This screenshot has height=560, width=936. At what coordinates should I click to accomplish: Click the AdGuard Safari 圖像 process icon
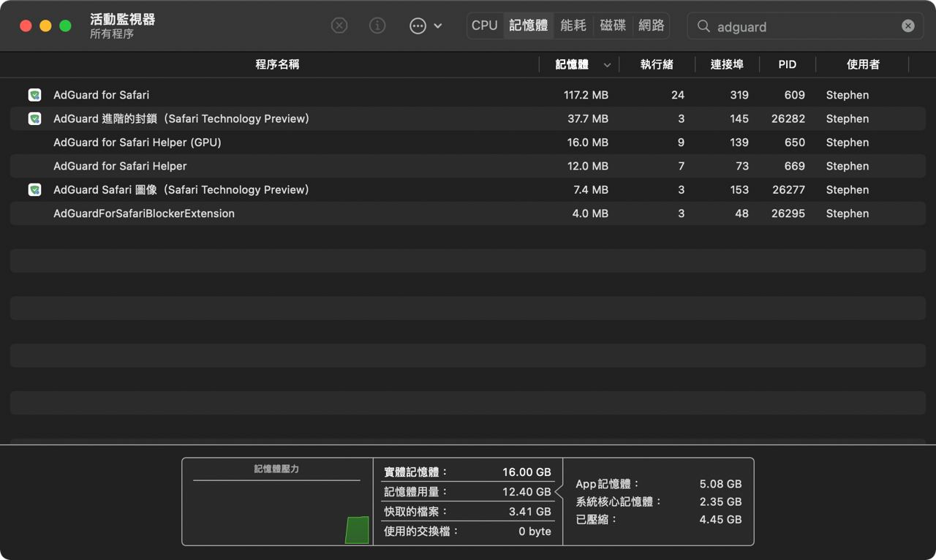(34, 190)
